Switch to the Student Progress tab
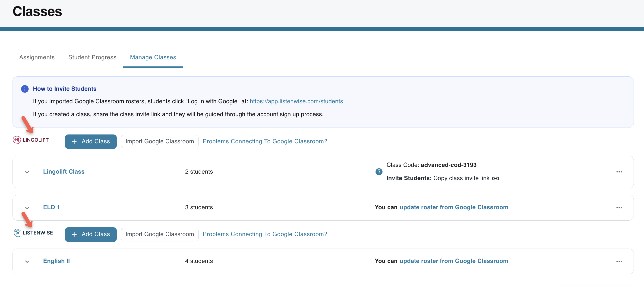Image resolution: width=644 pixels, height=287 pixels. point(92,57)
